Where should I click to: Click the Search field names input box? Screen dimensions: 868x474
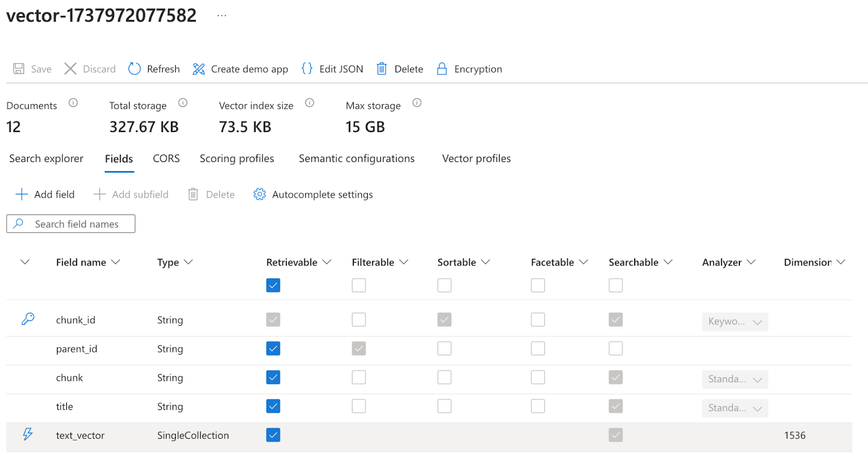tap(76, 224)
